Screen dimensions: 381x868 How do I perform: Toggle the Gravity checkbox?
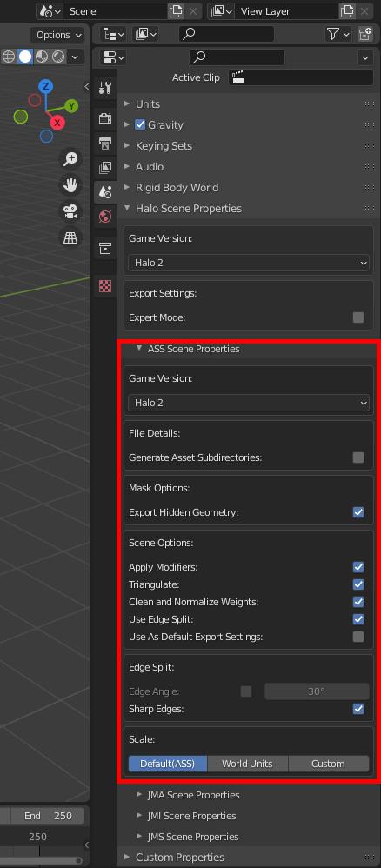(x=140, y=124)
